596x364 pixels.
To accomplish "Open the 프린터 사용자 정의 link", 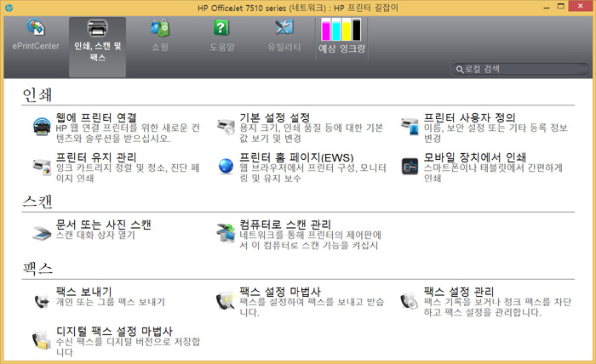I will (x=469, y=117).
